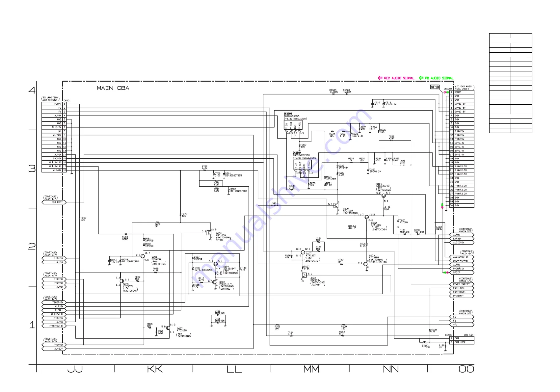The height and width of the screenshot is (392, 560).
Task: Click the AL+44V pin 18 of CN101
Action: 54,170
